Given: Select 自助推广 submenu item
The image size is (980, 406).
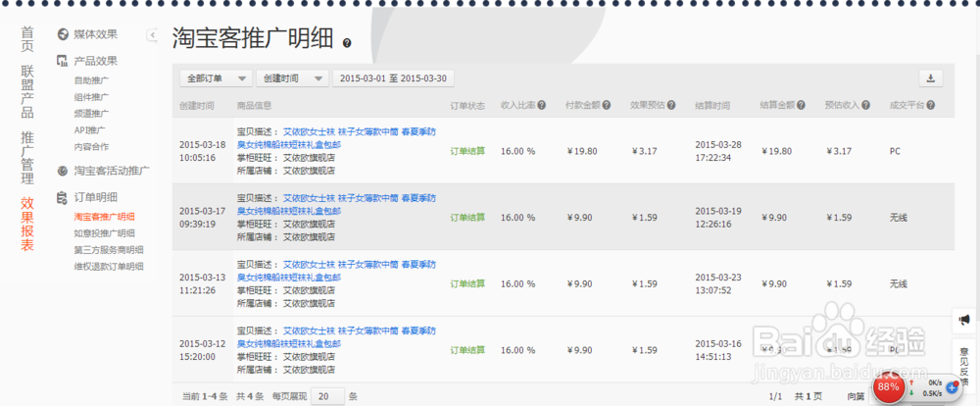Looking at the screenshot, I should 91,80.
